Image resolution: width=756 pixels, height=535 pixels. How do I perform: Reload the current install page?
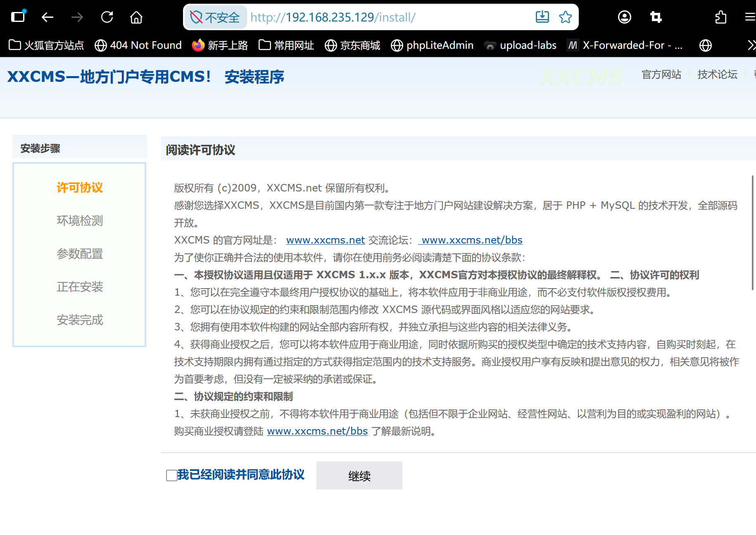pyautogui.click(x=107, y=17)
